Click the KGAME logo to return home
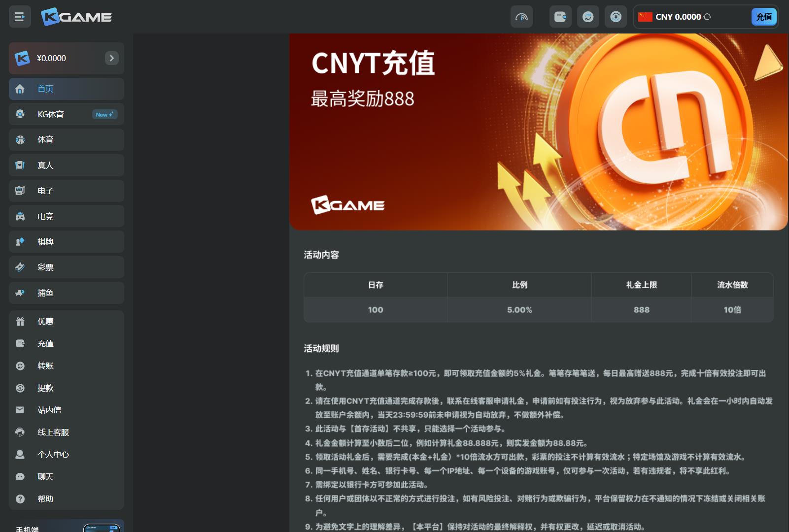This screenshot has height=532, width=789. [x=77, y=16]
